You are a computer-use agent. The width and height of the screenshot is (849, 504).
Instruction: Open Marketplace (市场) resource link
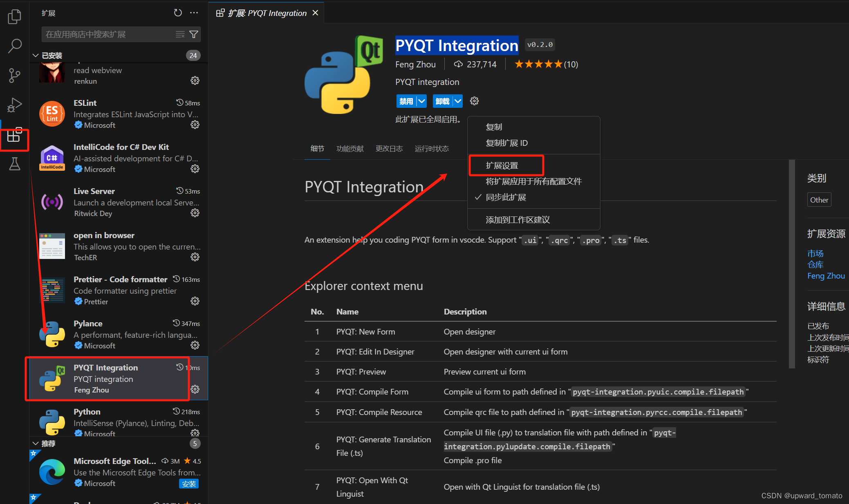[815, 254]
